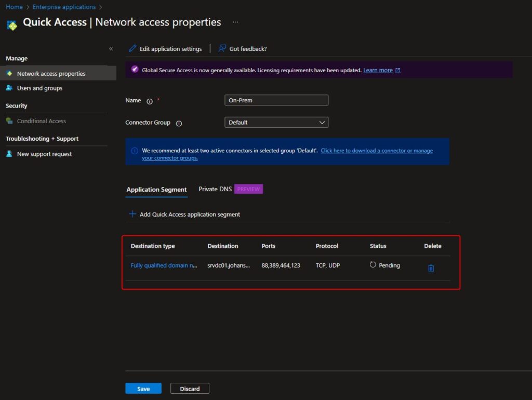Screen dimensions: 532x400
Task: Click the PREVIEW badge next to Private DNS
Action: point(248,189)
